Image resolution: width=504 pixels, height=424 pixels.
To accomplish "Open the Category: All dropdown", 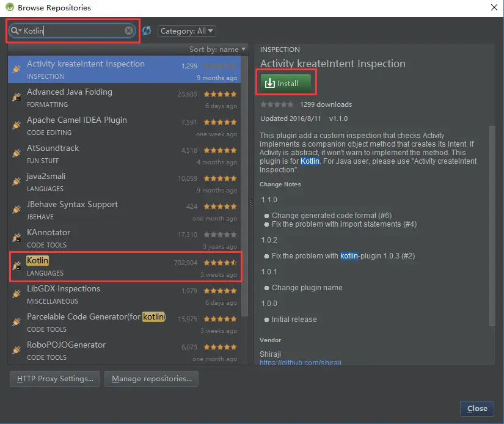I will 187,31.
